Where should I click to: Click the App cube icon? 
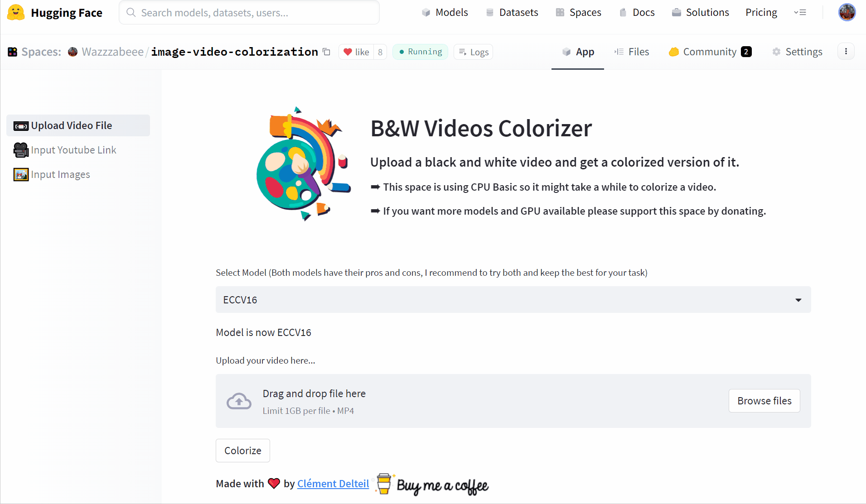[566, 52]
